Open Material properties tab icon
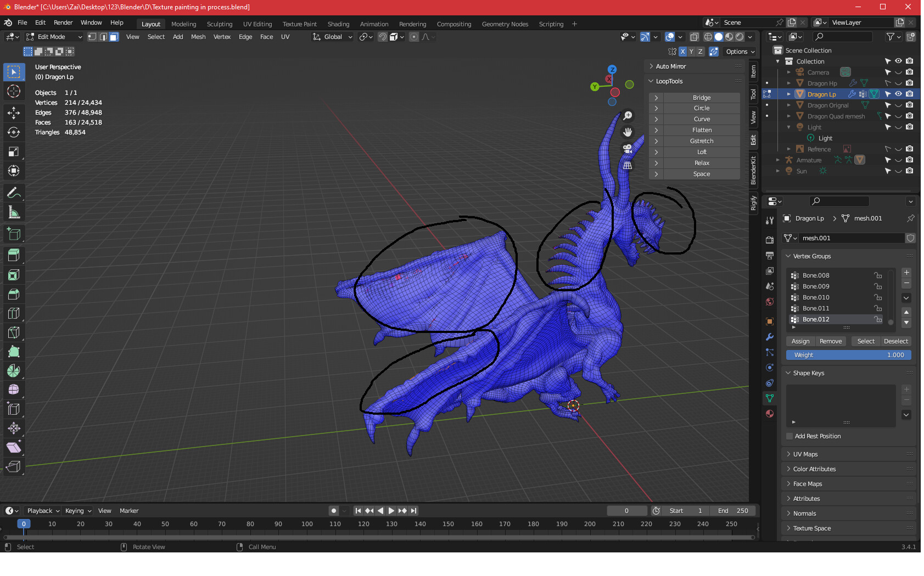Screen dimensions: 924x576 point(770,414)
